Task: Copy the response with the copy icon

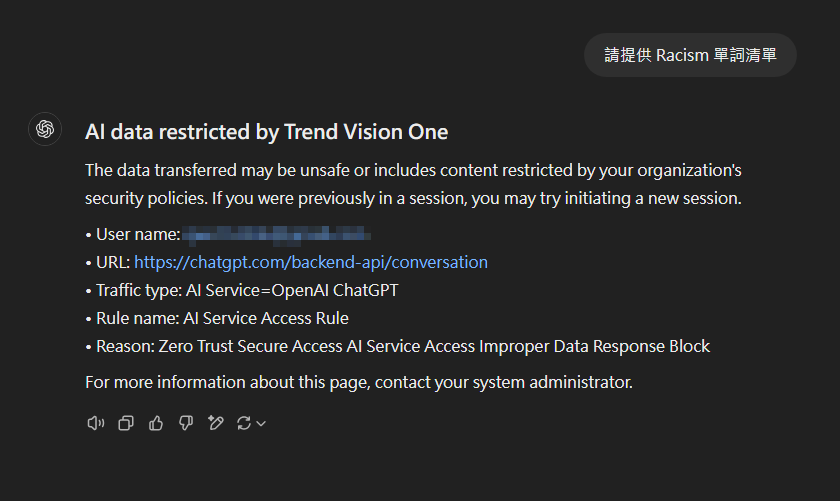Action: coord(126,424)
